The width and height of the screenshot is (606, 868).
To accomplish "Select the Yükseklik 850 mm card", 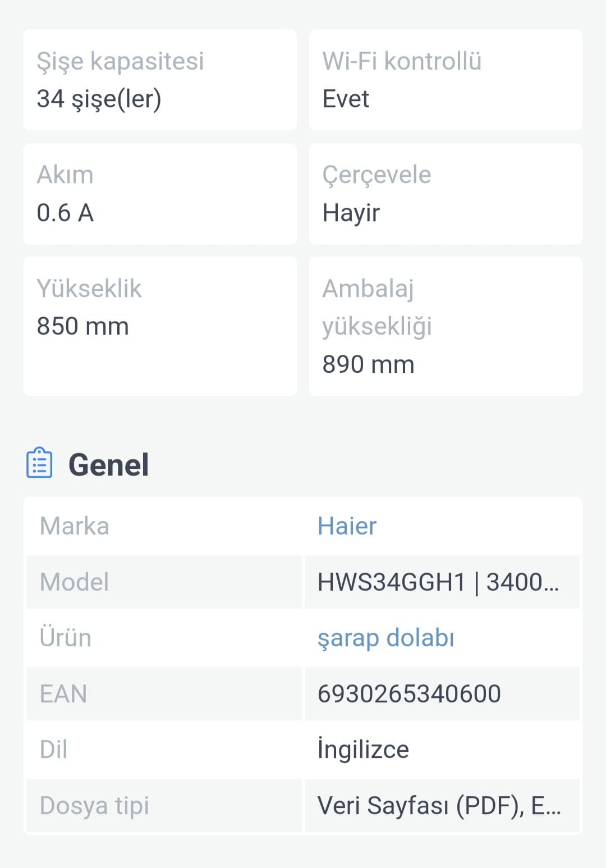I will click(x=160, y=326).
